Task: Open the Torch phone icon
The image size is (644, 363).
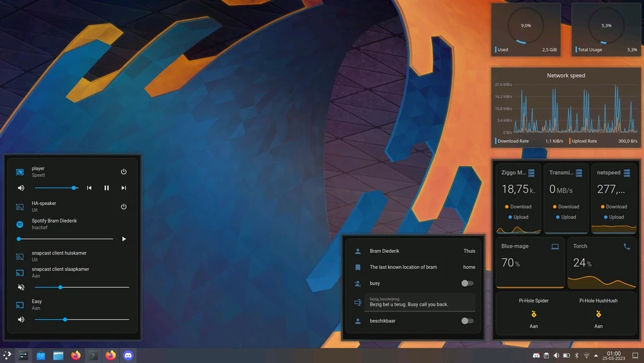Action: pyautogui.click(x=627, y=246)
